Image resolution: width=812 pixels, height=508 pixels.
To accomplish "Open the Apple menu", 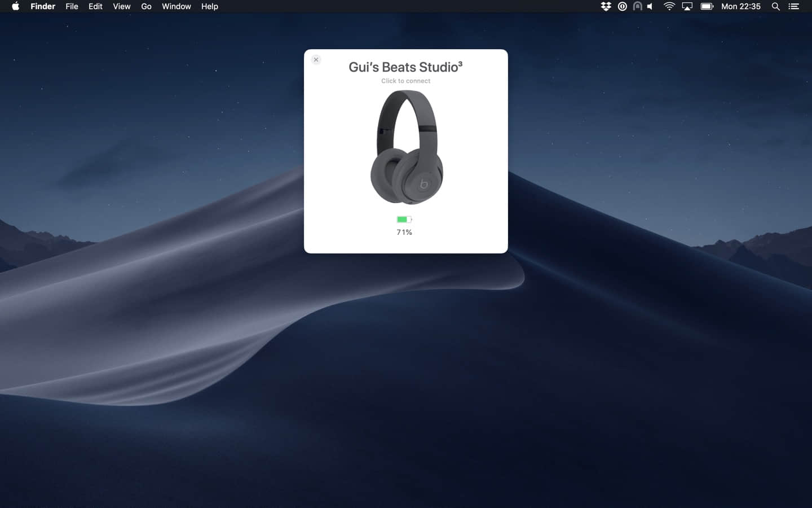I will point(15,6).
